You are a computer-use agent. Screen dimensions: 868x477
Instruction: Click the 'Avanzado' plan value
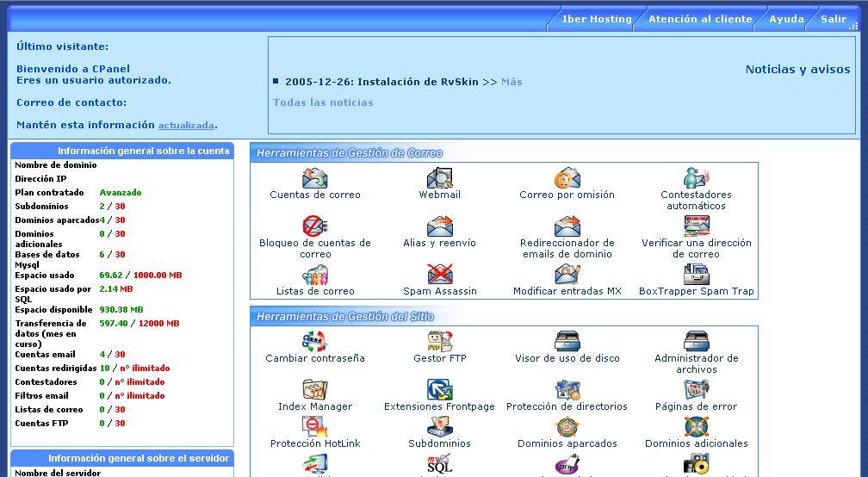[121, 193]
